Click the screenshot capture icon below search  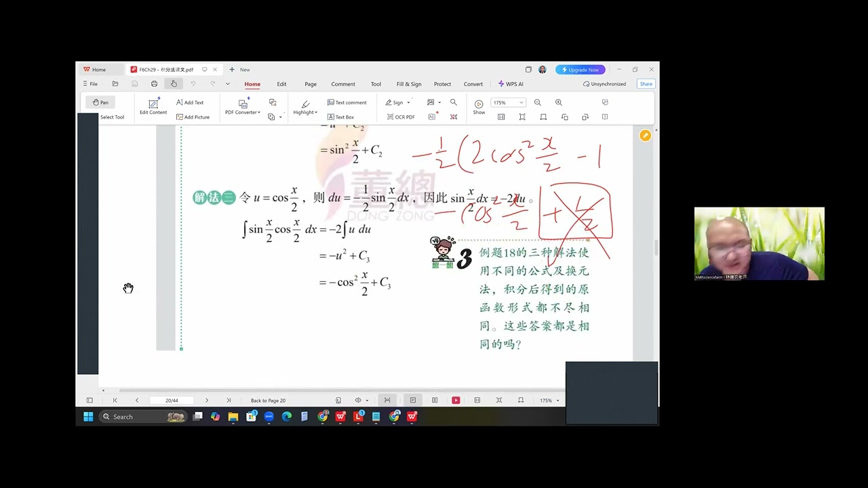454,117
